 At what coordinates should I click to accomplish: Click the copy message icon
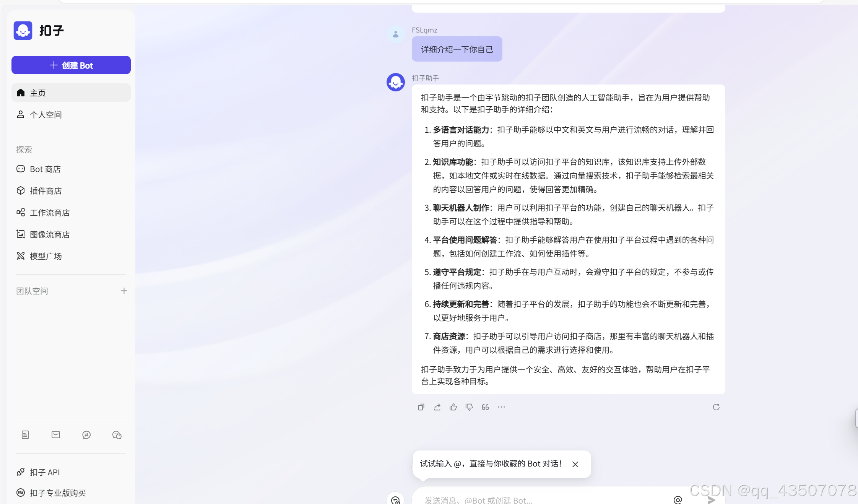421,407
